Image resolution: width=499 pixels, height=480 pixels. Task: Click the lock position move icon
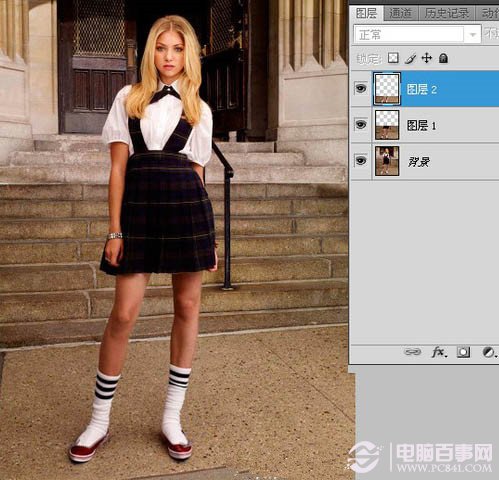click(x=427, y=58)
